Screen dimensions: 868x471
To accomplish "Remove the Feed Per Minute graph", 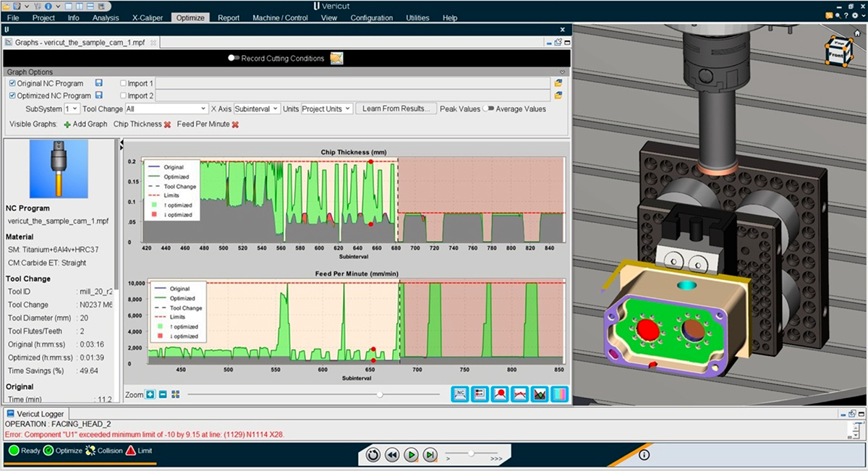I will pyautogui.click(x=235, y=124).
